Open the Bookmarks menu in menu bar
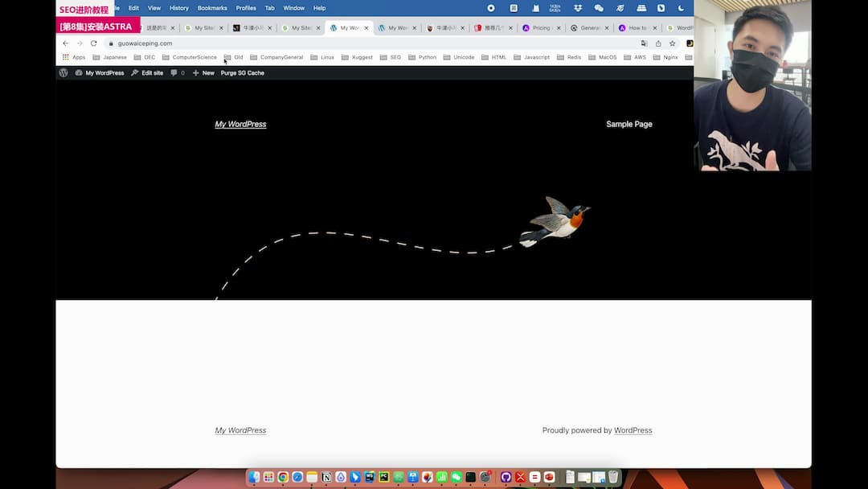The width and height of the screenshot is (868, 489). (x=212, y=8)
